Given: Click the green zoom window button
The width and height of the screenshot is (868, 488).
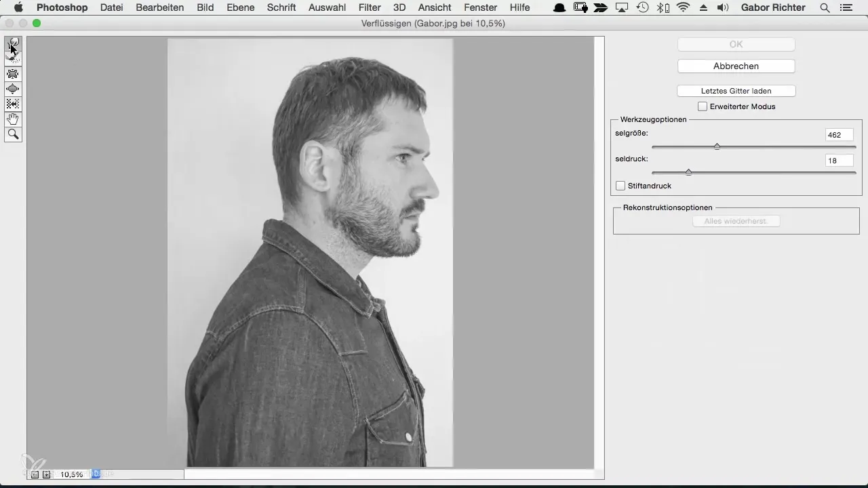Looking at the screenshot, I should [x=37, y=23].
